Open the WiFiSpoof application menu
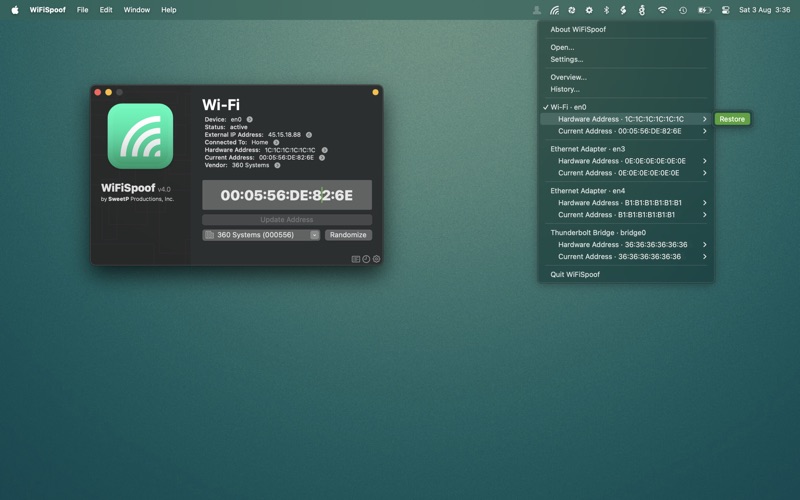 point(47,10)
